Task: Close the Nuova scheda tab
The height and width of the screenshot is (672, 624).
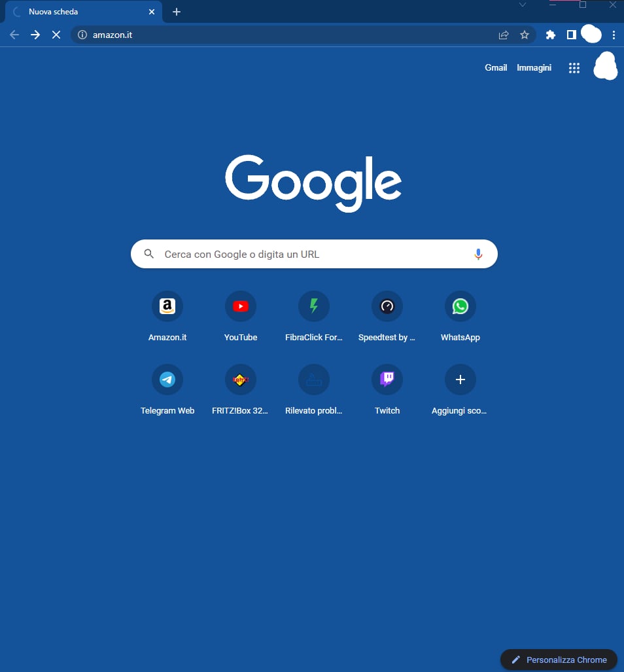Action: tap(152, 12)
